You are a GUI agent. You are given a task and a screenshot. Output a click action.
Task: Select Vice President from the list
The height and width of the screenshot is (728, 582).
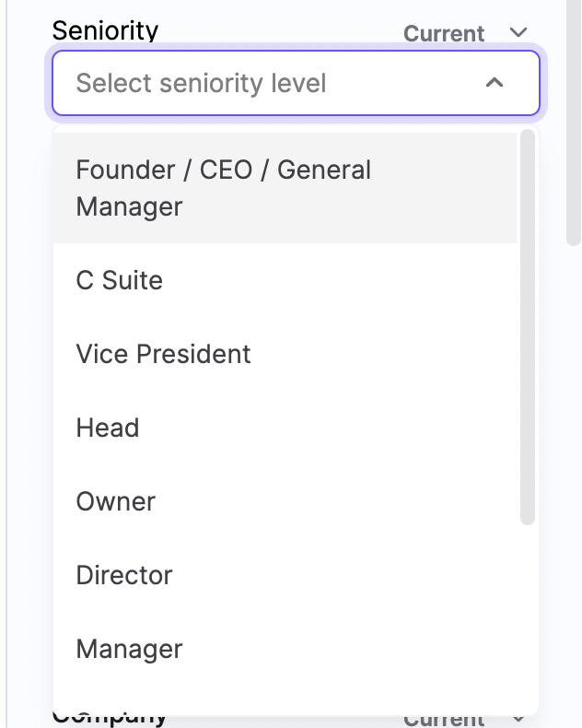[164, 354]
